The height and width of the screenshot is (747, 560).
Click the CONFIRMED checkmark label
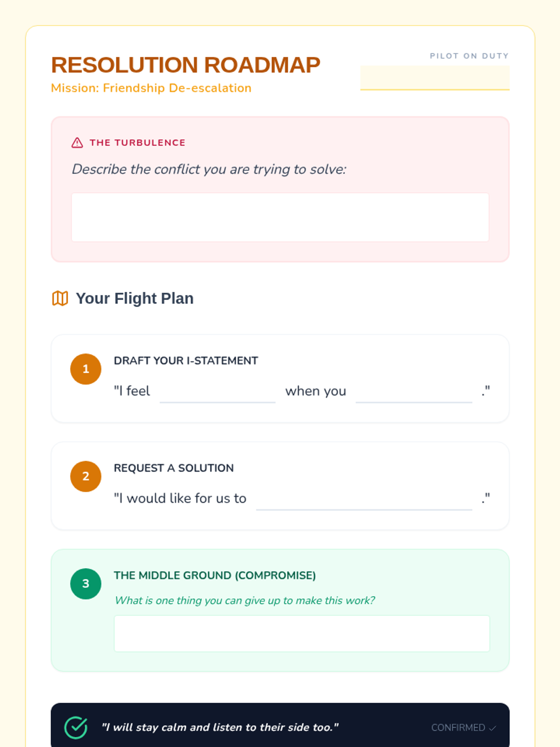(463, 728)
